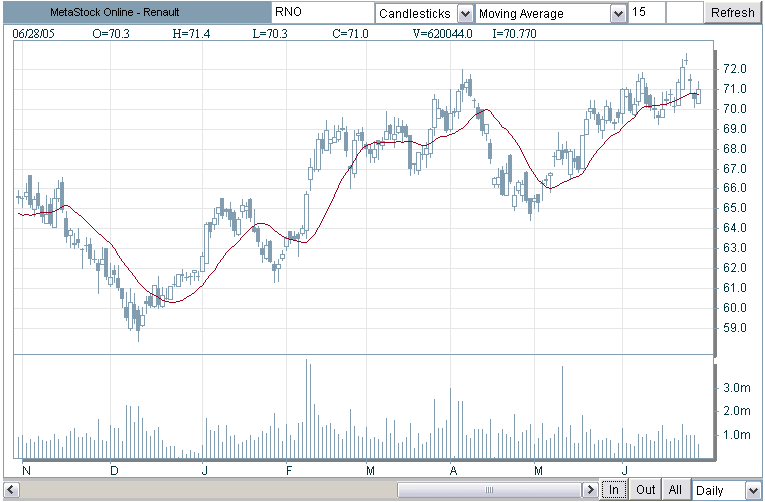The width and height of the screenshot is (765, 502).
Task: Click the period field showing 15
Action: [647, 13]
